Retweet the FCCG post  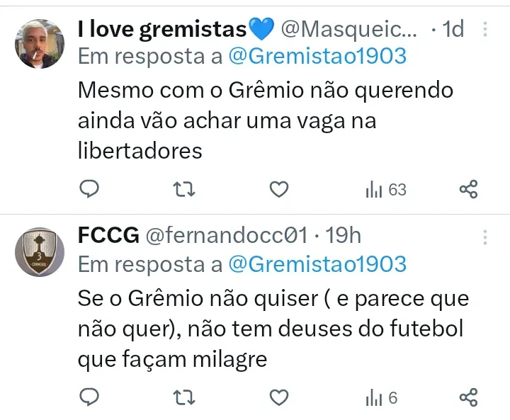click(184, 397)
